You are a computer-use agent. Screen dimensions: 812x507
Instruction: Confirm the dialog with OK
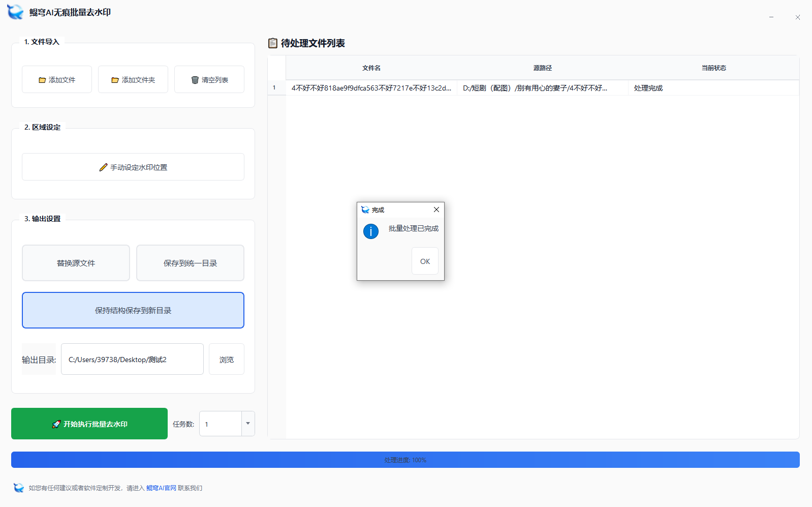point(425,261)
